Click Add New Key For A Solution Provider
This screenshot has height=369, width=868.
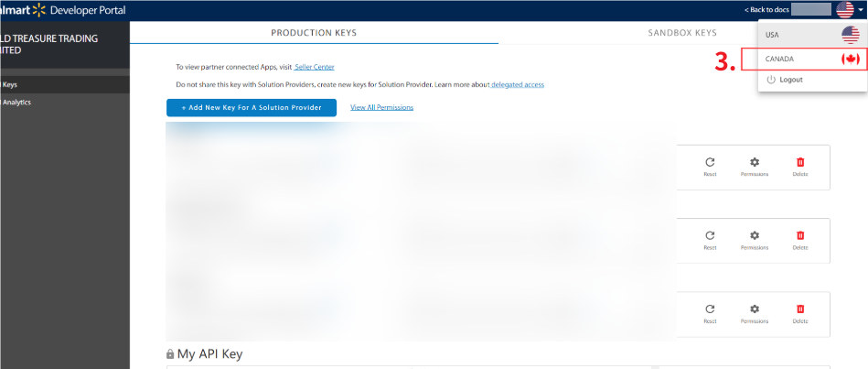coord(252,107)
